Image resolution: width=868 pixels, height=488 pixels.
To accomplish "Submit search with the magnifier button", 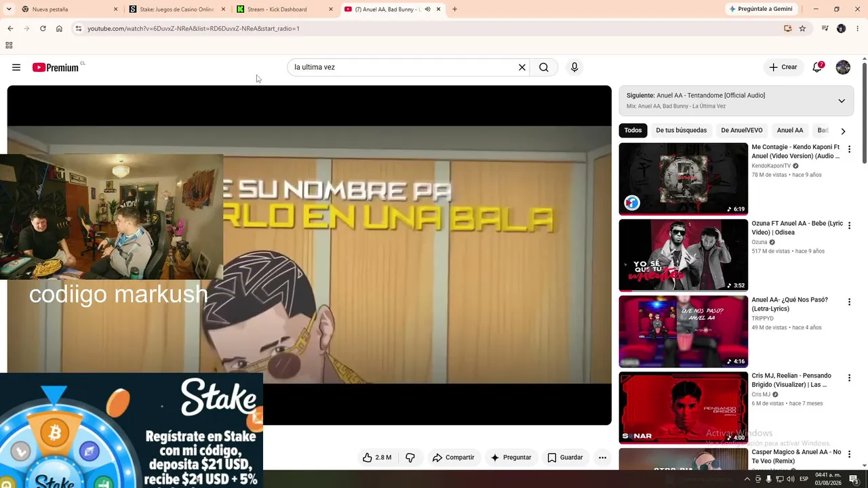I will (x=544, y=67).
